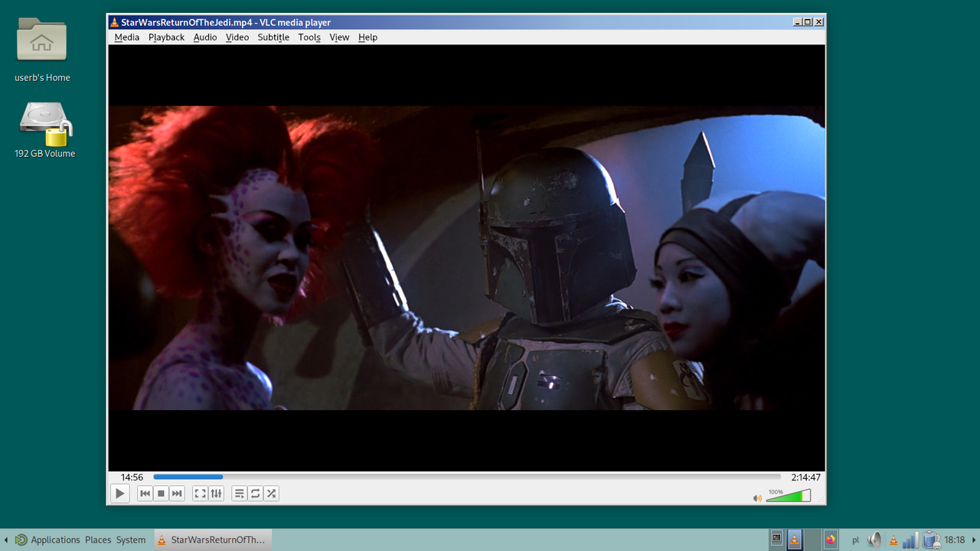Toggle fullscreen video mode
Viewport: 980px width, 551px height.
(200, 494)
